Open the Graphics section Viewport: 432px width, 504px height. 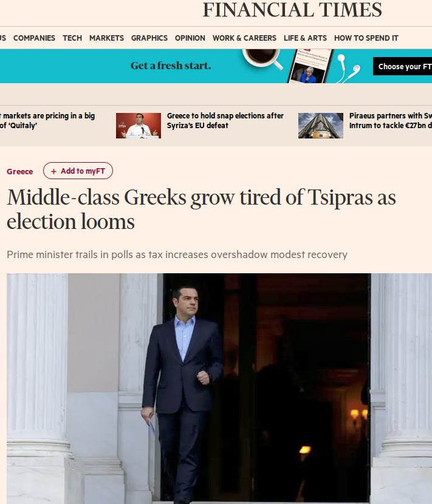(149, 38)
